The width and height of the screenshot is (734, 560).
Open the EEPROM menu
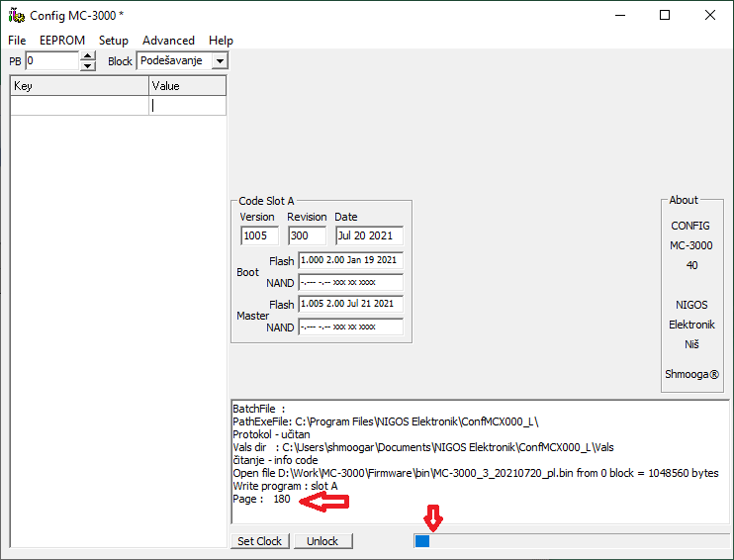tap(62, 41)
